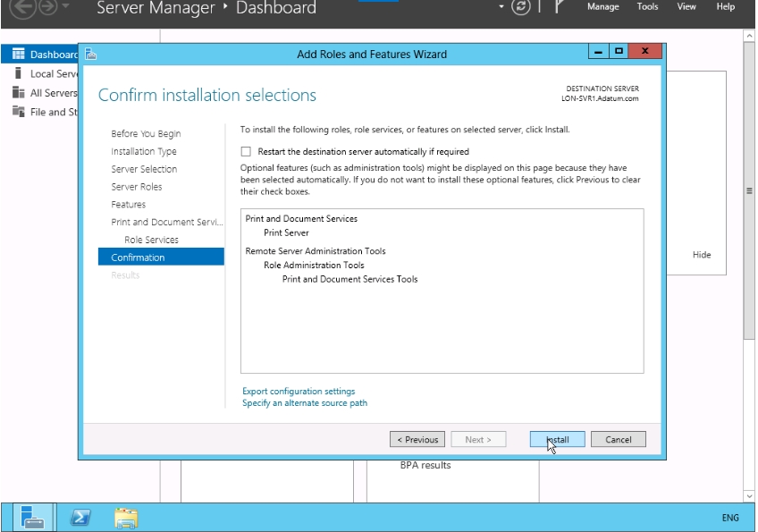Open the Help menu

pos(725,6)
